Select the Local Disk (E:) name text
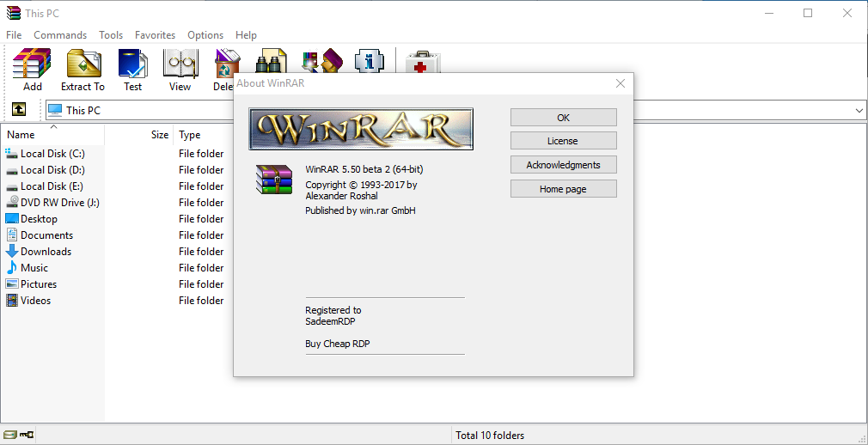The image size is (868, 445). click(x=52, y=186)
